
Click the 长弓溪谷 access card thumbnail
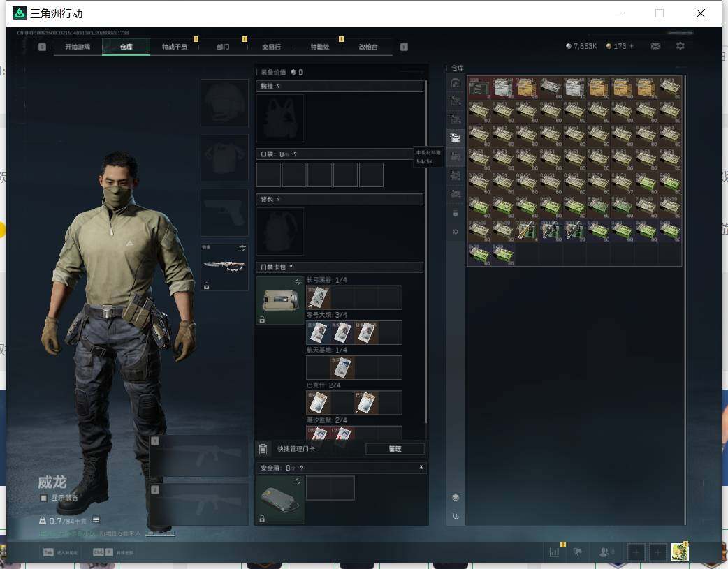click(x=319, y=297)
